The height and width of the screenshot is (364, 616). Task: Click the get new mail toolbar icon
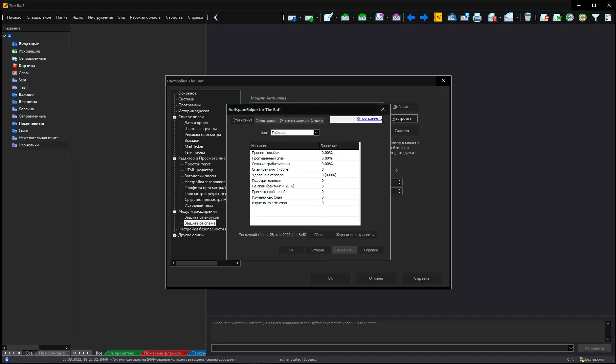pos(292,18)
